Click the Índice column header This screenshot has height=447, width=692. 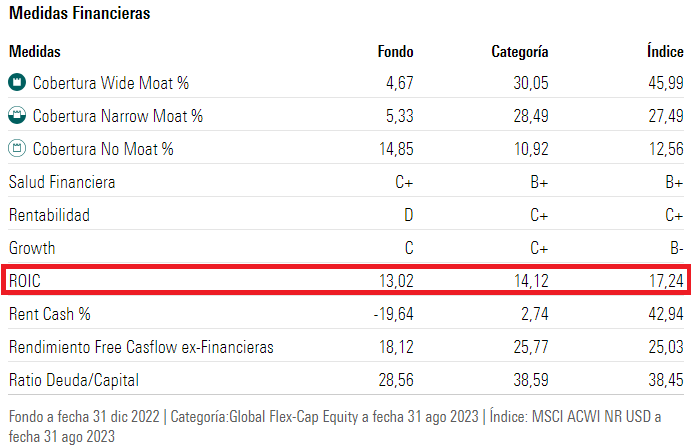pyautogui.click(x=665, y=51)
